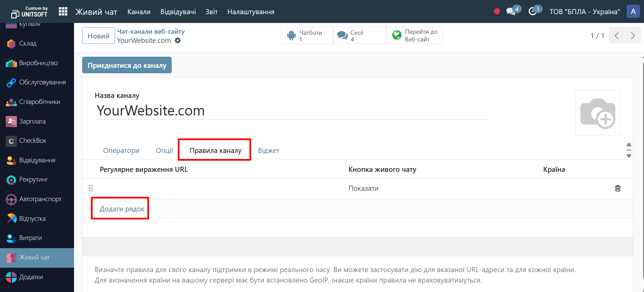
Task: Open the conversations messages icon
Action: coord(511,11)
